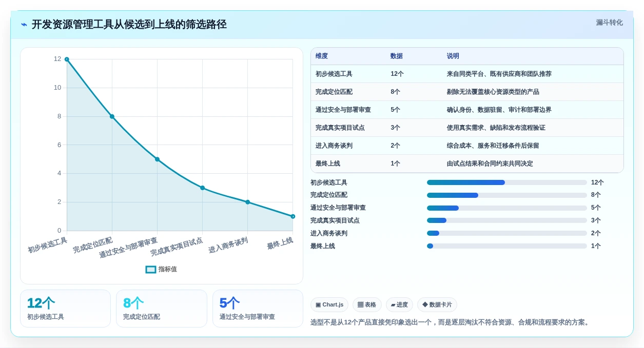Click the 维度 column header
Image resolution: width=644 pixels, height=348 pixels.
322,56
